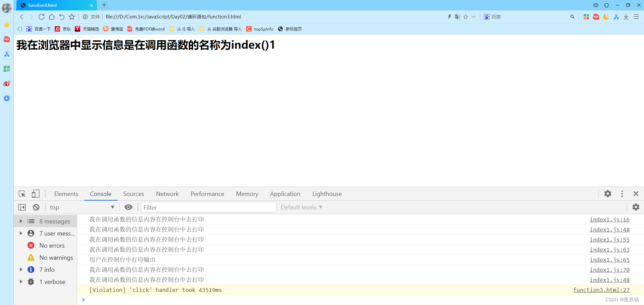The width and height of the screenshot is (644, 305).
Task: Expand the 1 verbose group
Action: pos(21,282)
